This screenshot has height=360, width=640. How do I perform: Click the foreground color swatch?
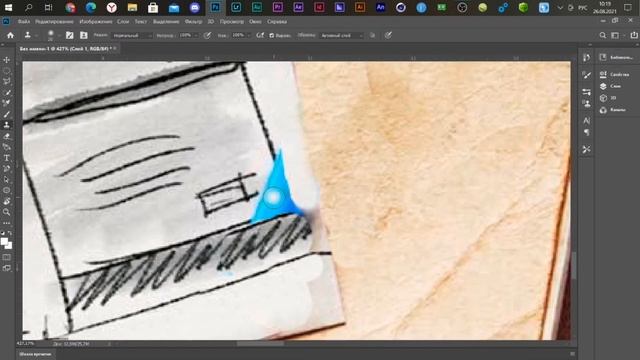[x=4, y=242]
